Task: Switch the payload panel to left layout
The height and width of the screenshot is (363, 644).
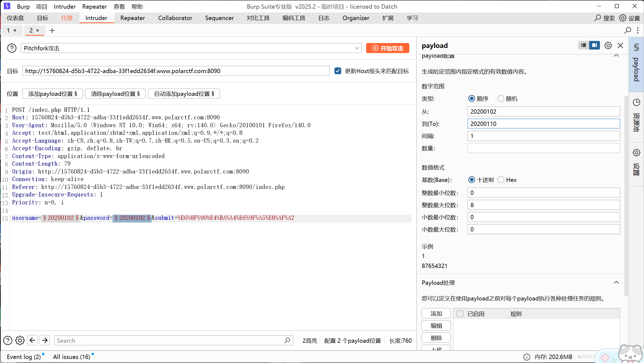Action: click(x=583, y=45)
